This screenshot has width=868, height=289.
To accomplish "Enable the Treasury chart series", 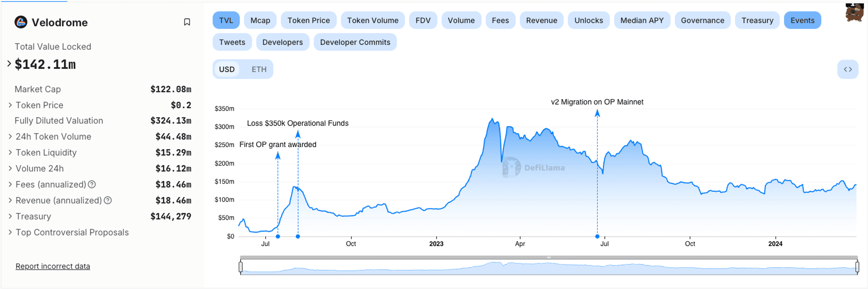I will (x=757, y=20).
